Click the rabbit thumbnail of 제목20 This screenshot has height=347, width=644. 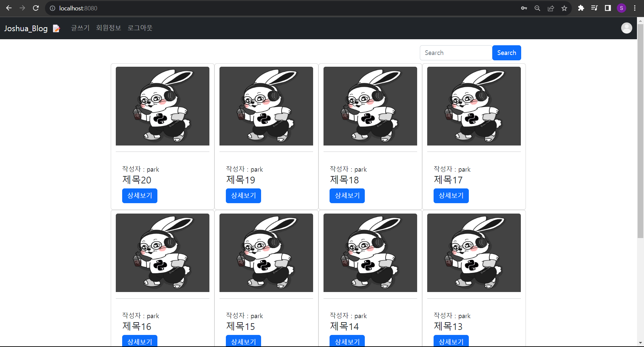(x=162, y=106)
